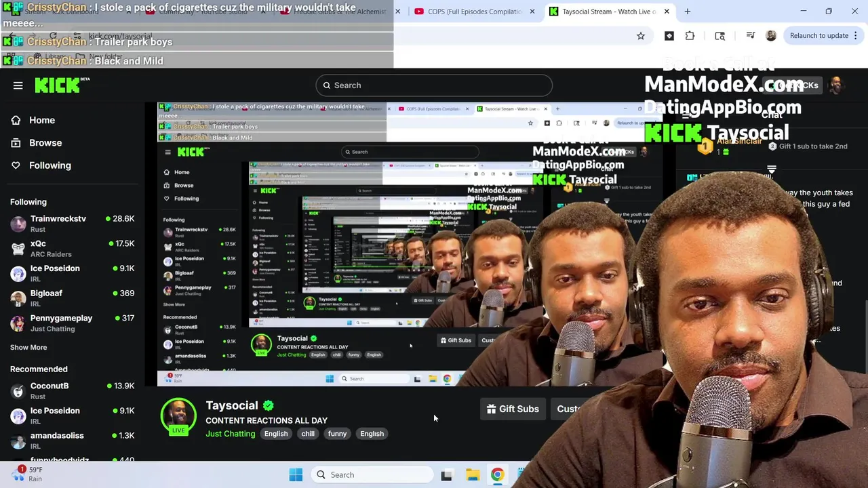The width and height of the screenshot is (868, 488).
Task: Open weather widget showing 59°F Rain
Action: [27, 474]
